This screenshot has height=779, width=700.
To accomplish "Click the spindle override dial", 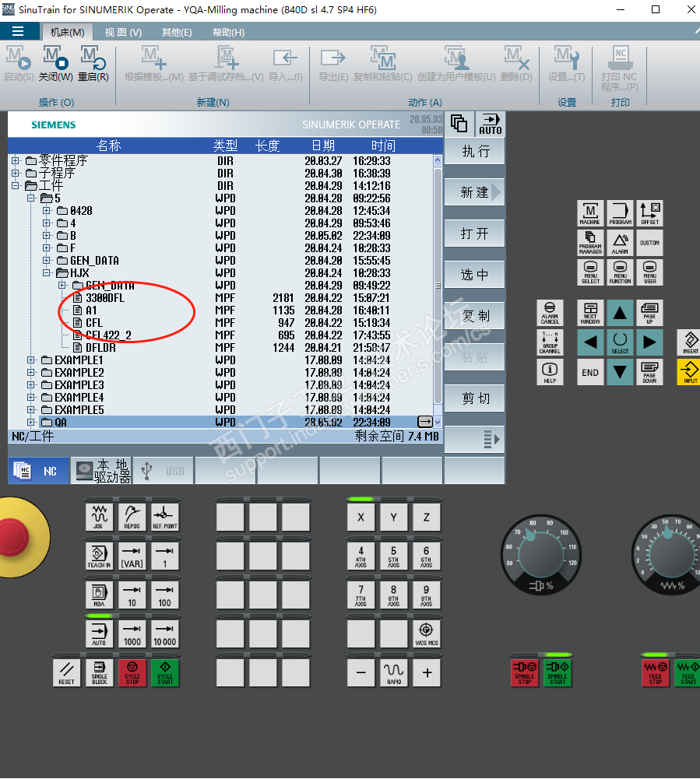I will (x=540, y=554).
